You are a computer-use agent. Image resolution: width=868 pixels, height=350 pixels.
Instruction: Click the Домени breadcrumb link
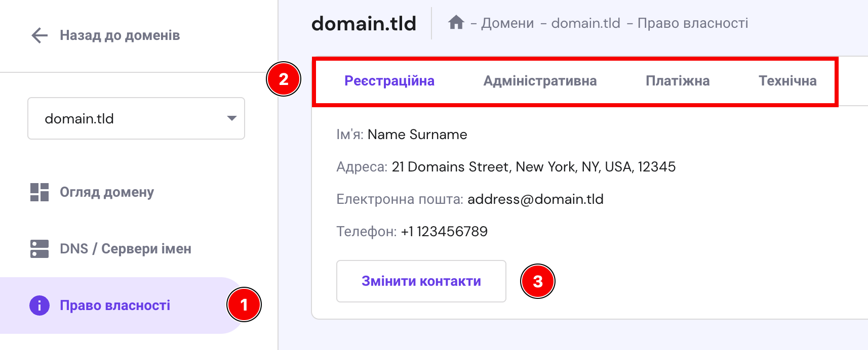507,23
